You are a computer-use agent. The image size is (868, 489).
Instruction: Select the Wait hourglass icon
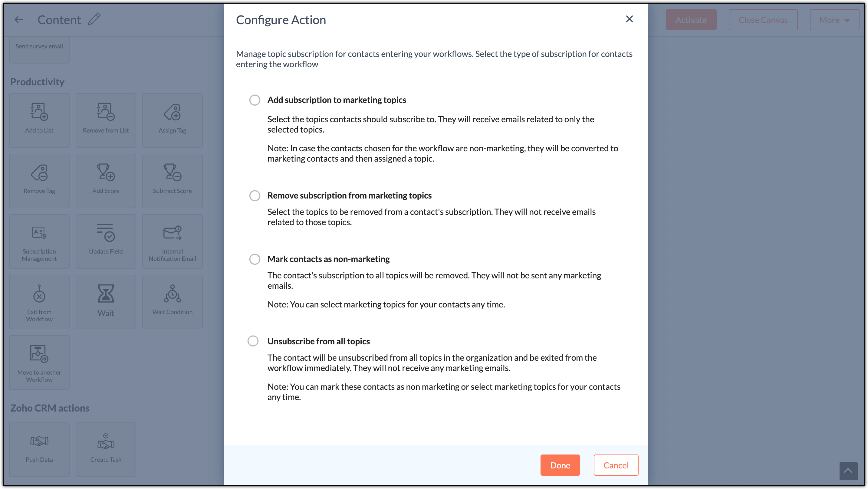click(106, 294)
